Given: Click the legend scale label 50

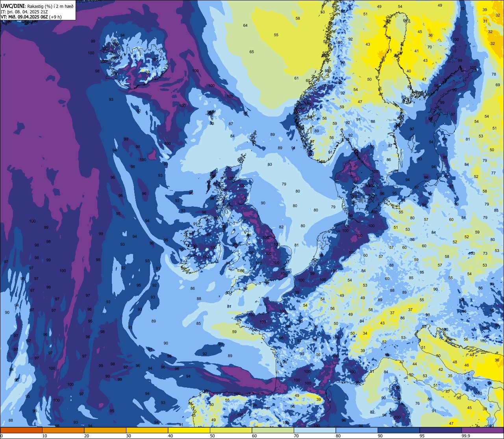Looking at the screenshot, I should [212, 436].
